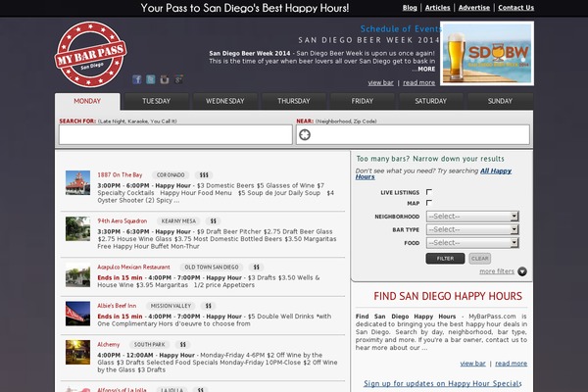Click MORE in beer week blurb
Viewport: 588px width, 392px height.
pyautogui.click(x=426, y=69)
